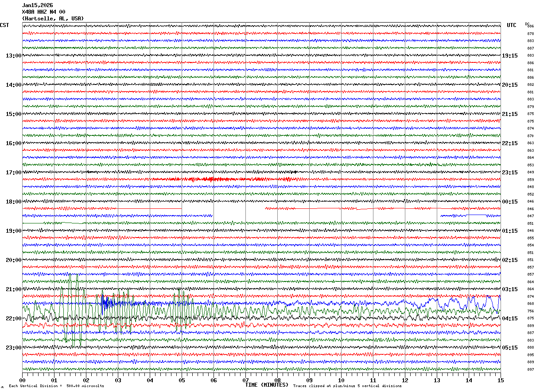Select the 17:00 CST row label
Image resolution: width=536 pixels, height=392 pixels.
pos(13,173)
